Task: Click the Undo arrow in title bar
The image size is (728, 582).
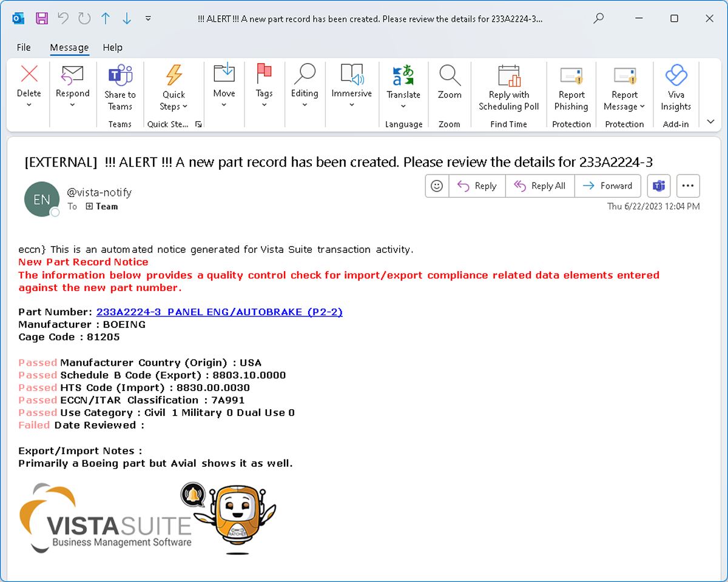Action: pyautogui.click(x=63, y=19)
